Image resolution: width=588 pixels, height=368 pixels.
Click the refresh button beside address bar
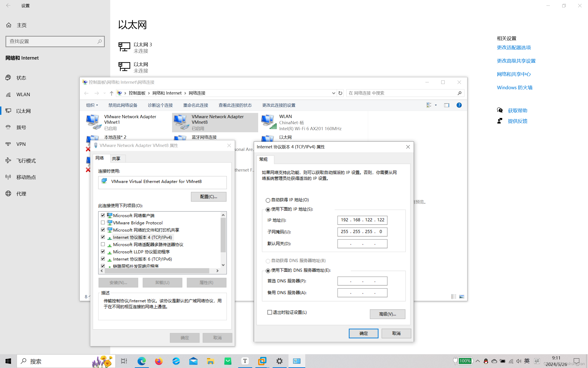point(340,93)
